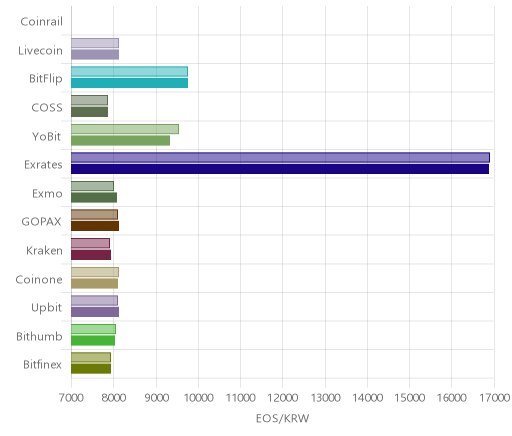
Task: Click the light green YoBit bar
Action: coord(125,129)
